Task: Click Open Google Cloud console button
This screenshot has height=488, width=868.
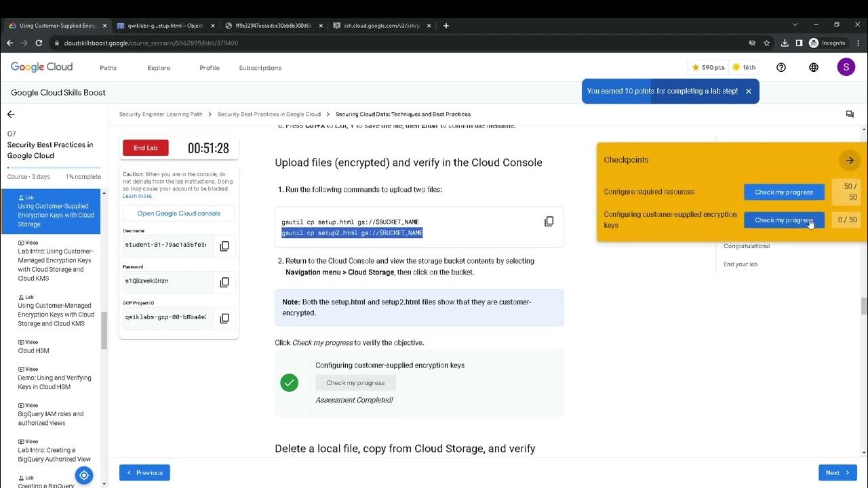Action: click(x=179, y=213)
